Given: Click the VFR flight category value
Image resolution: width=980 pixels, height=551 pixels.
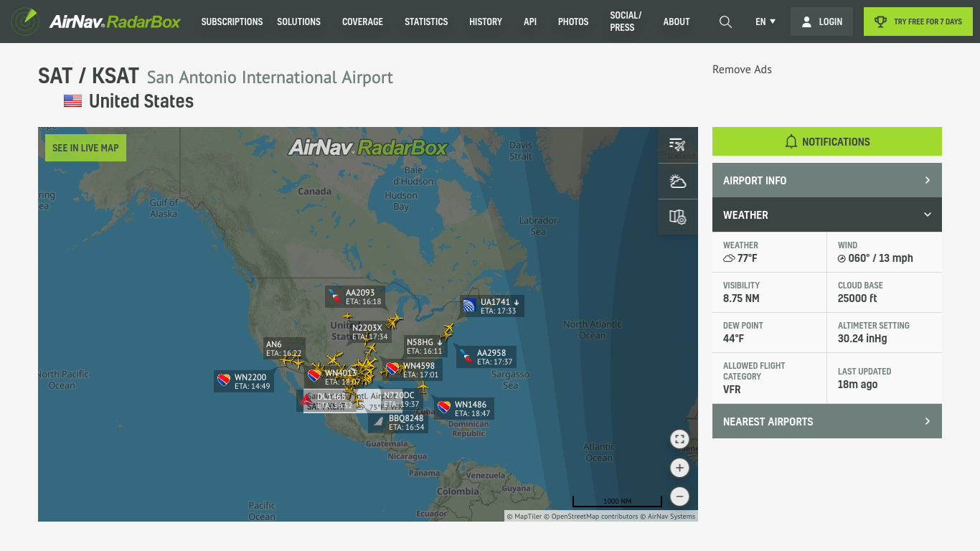Looking at the screenshot, I should click(732, 390).
